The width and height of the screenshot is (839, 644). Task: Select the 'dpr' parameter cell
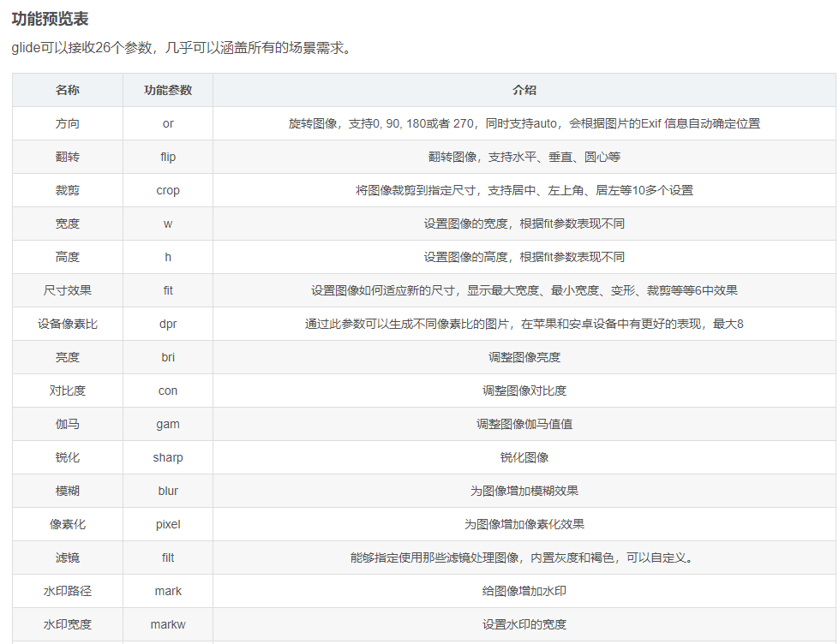click(168, 324)
